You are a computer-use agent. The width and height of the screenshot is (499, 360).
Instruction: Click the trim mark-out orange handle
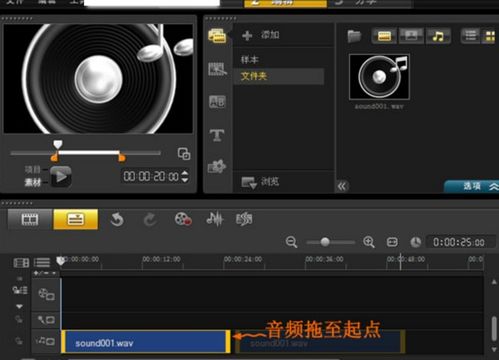[x=122, y=157]
